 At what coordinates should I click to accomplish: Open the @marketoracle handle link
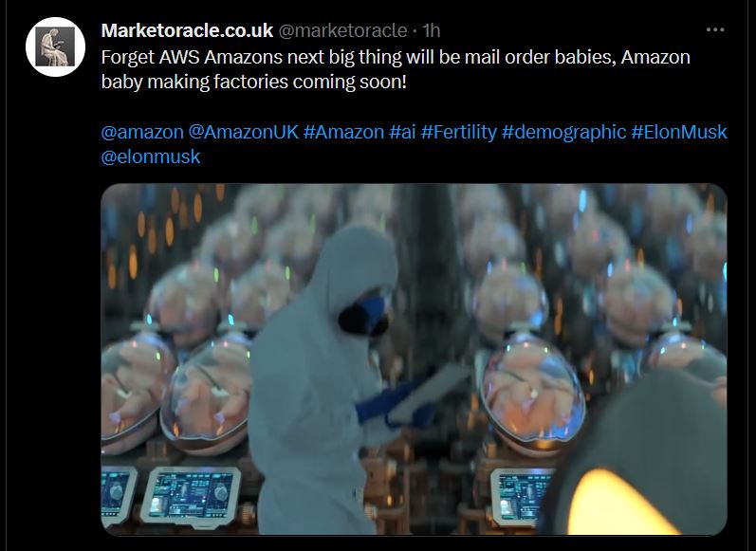pyautogui.click(x=342, y=30)
